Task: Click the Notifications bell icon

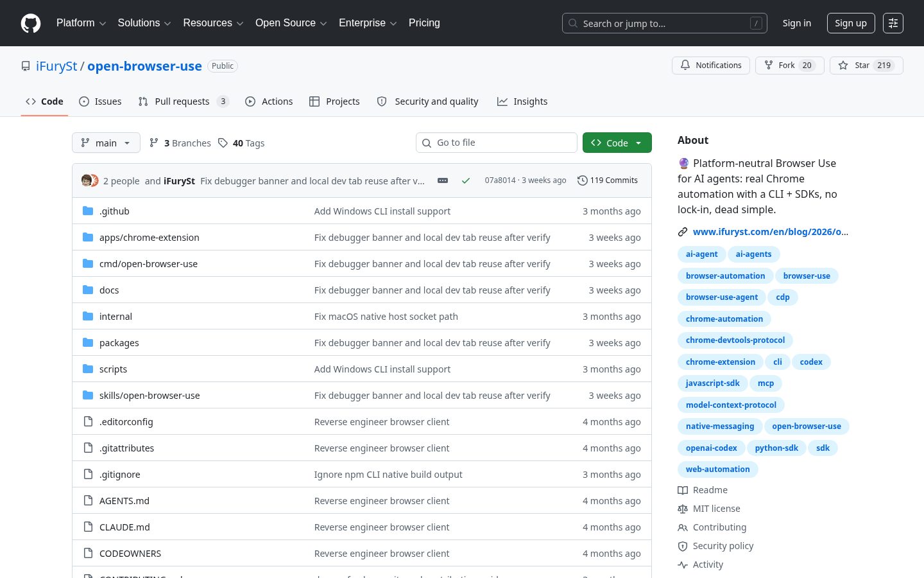Action: (x=685, y=66)
